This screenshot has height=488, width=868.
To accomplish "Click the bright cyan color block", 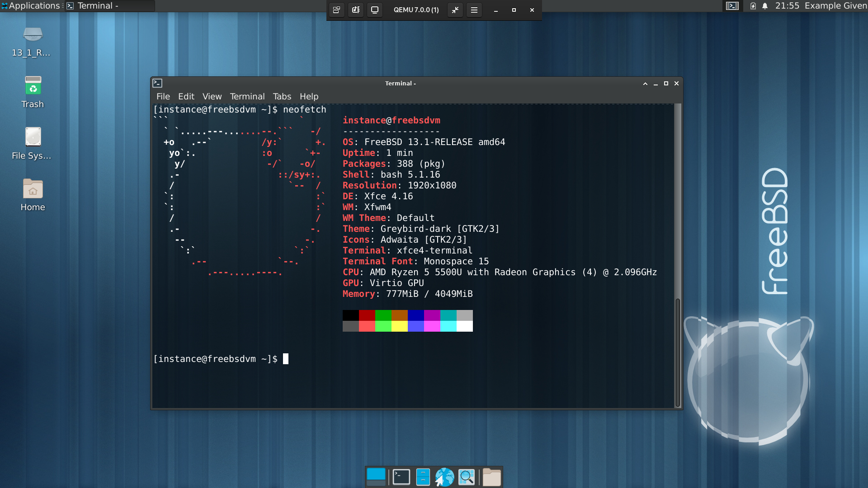I will 448,326.
